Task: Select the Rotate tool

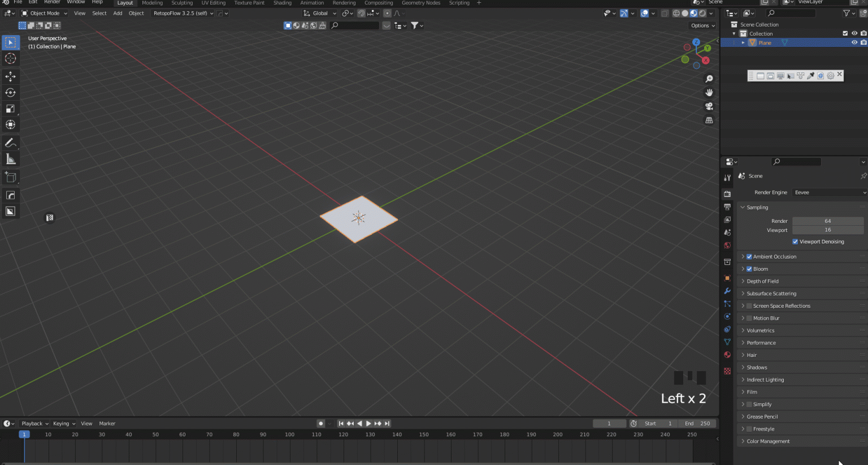Action: [10, 92]
